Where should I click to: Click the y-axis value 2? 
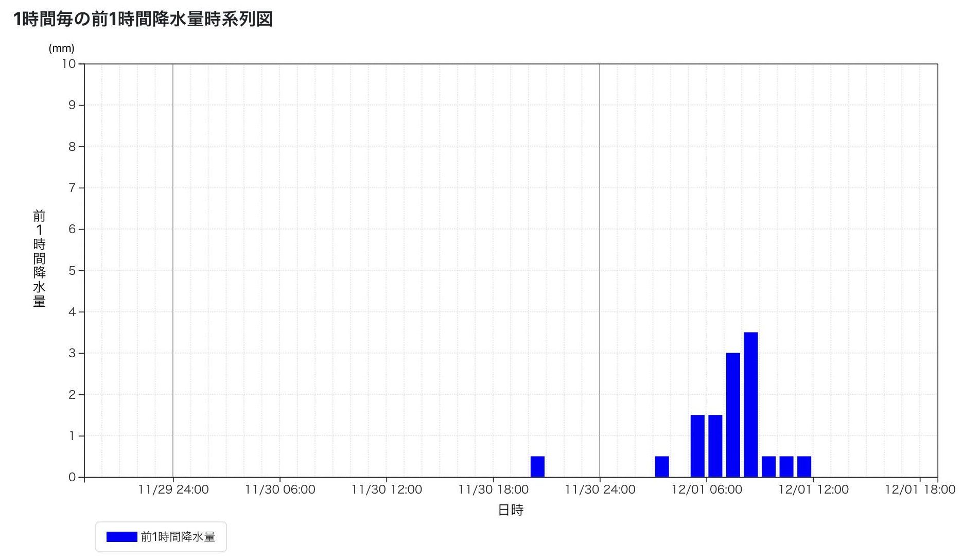coord(72,394)
